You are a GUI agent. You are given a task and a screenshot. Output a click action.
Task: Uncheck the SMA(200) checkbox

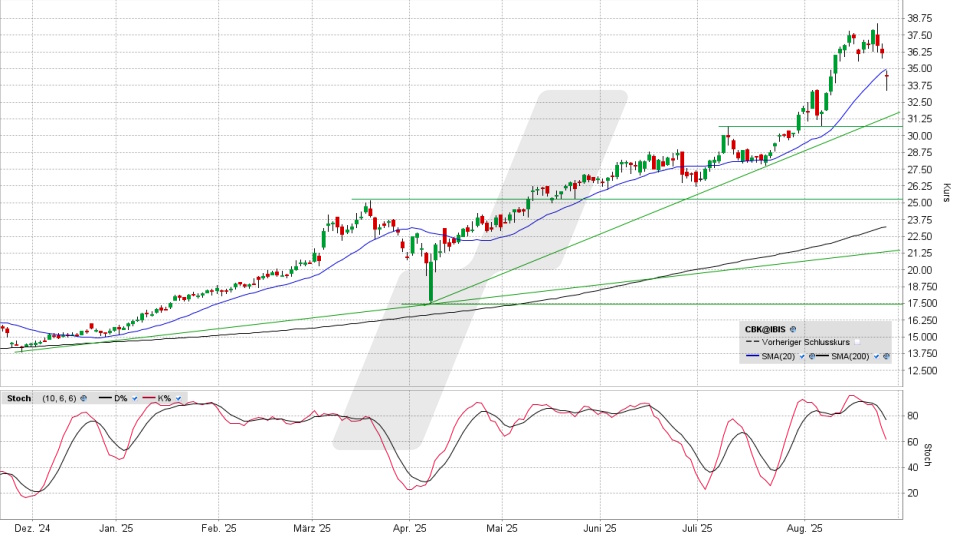tap(876, 356)
